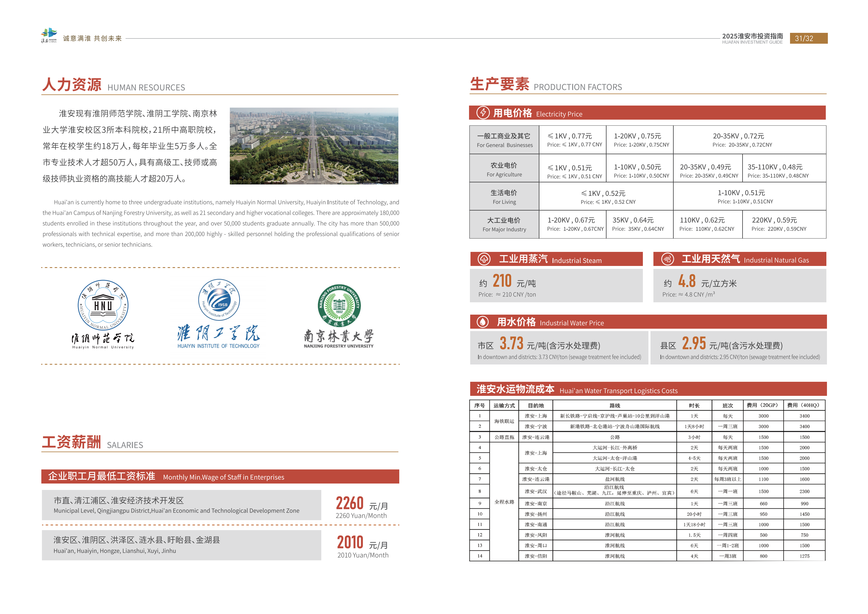This screenshot has height=614, width=868.
Task: Click the 人力资源 HUMAN RESOURCES heading
Action: tap(114, 85)
